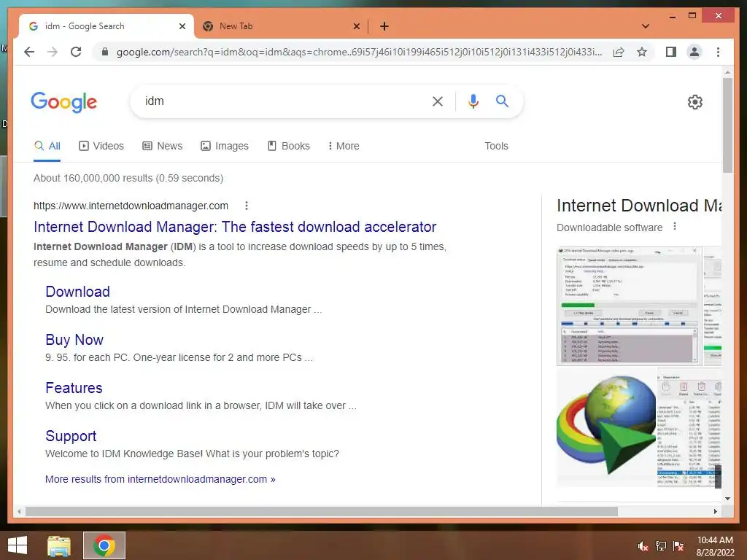Viewport: 747px width, 560px height.
Task: Click the scroll-down arrow of vertical scrollbar
Action: [x=727, y=499]
